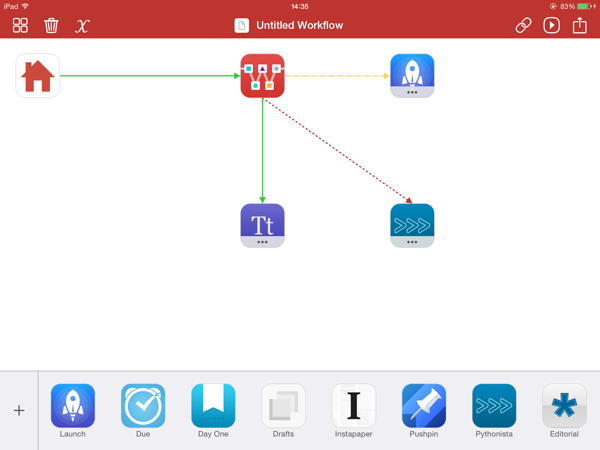Screen dimensions: 600x450
Task: Tap the rotation lock icon in the status bar
Action: [553, 6]
